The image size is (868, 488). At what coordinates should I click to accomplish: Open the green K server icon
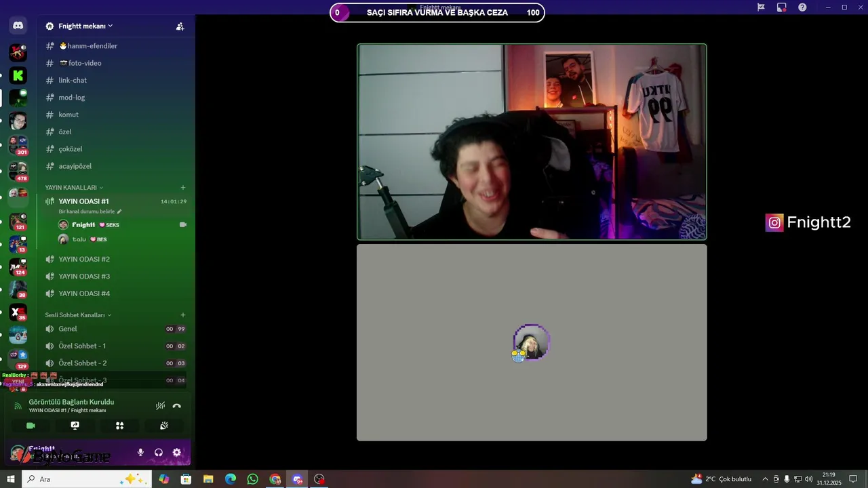coord(18,75)
